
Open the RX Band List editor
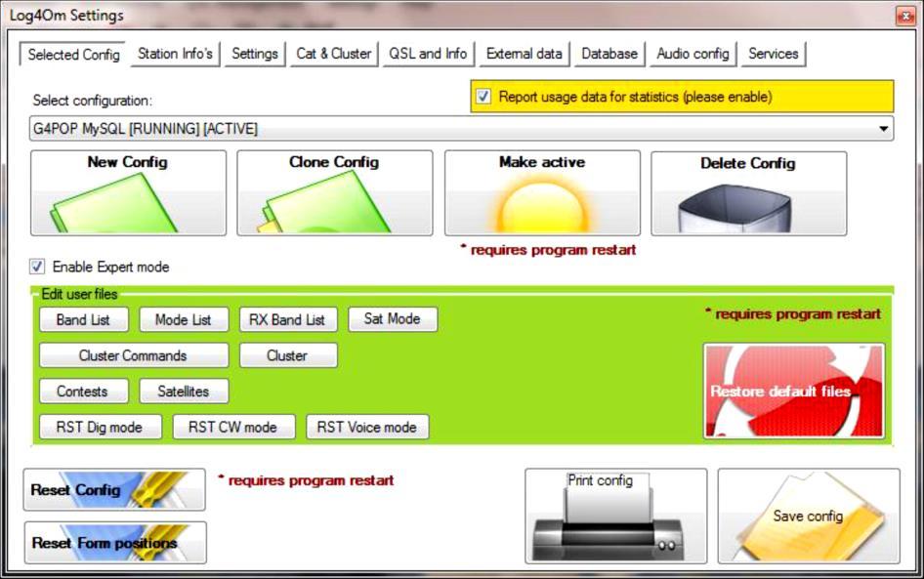pyautogui.click(x=288, y=320)
